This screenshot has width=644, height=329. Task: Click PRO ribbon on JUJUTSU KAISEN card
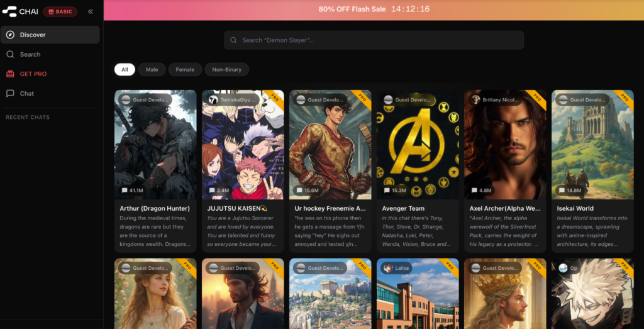(x=276, y=98)
